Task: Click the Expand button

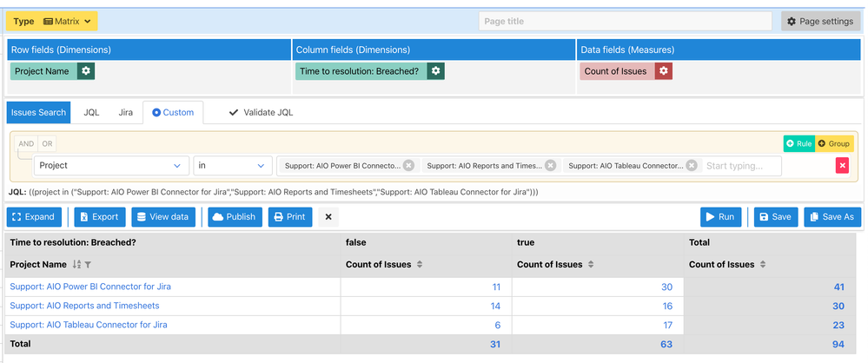Action: tap(35, 217)
